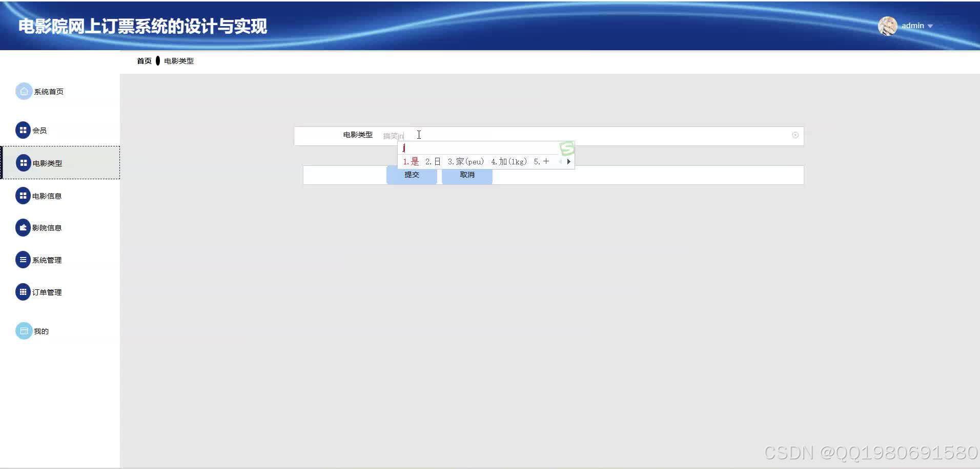The image size is (980, 469).
Task: Click the 电影类型 form field label
Action: point(358,135)
